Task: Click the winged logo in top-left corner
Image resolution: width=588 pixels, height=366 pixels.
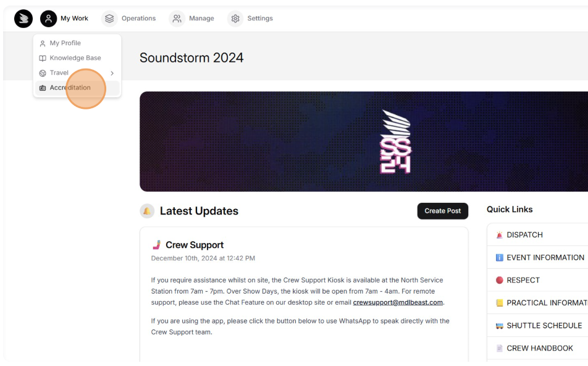Action: click(x=23, y=19)
